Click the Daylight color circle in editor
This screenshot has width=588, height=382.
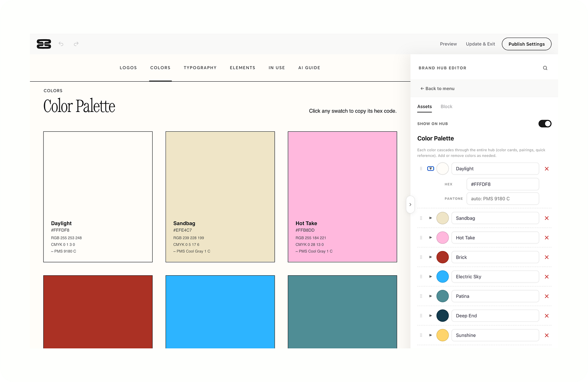(x=443, y=169)
